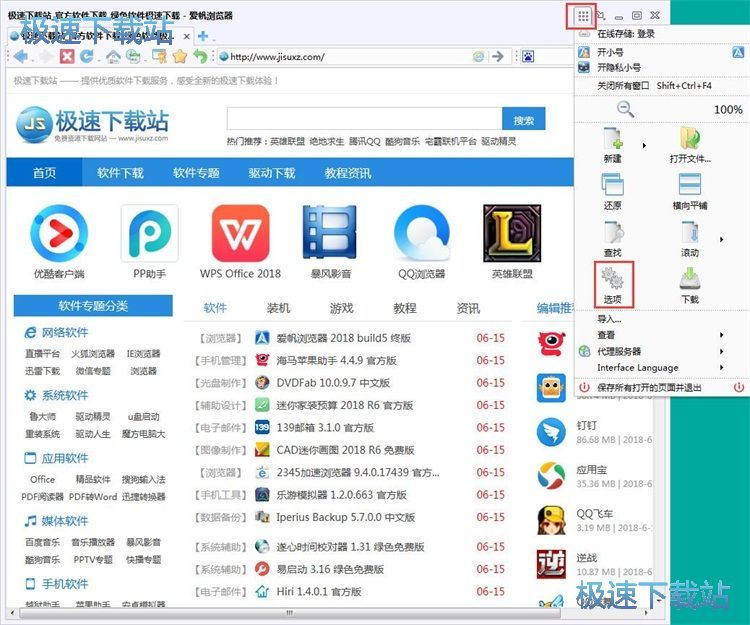Click the 还原 restore windows icon
The width and height of the screenshot is (750, 625).
pos(613,185)
